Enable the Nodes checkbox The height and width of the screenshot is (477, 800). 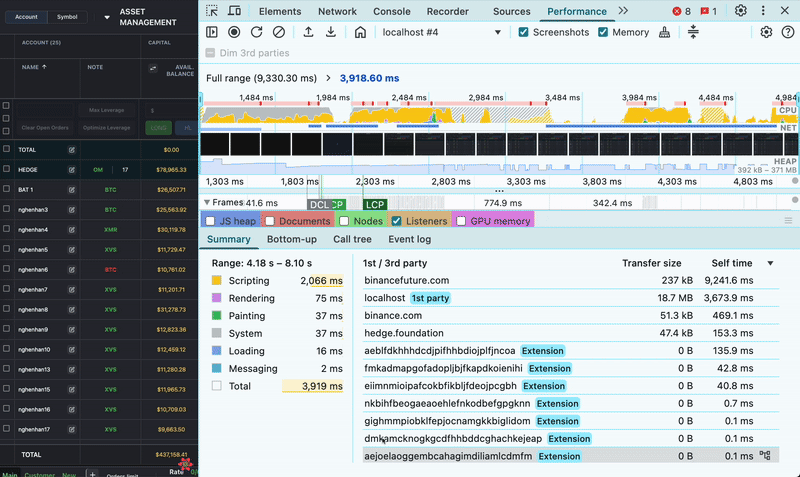[344, 221]
